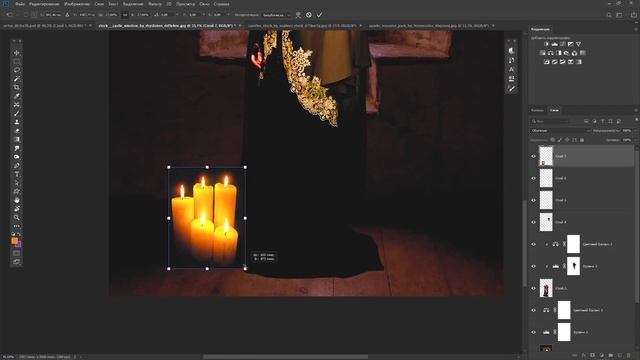Image resolution: width=640 pixels, height=360 pixels.
Task: Open the Adjustments panel menu
Action: point(636,29)
